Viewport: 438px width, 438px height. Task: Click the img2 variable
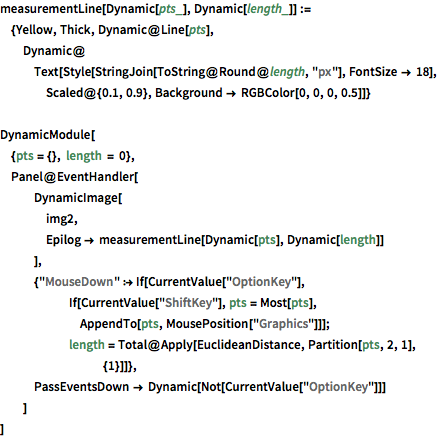click(x=60, y=219)
